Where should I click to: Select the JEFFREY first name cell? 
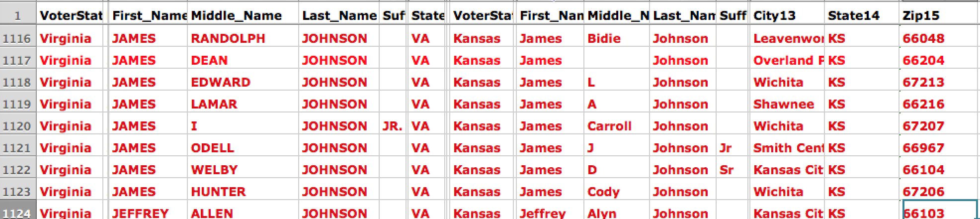point(140,213)
